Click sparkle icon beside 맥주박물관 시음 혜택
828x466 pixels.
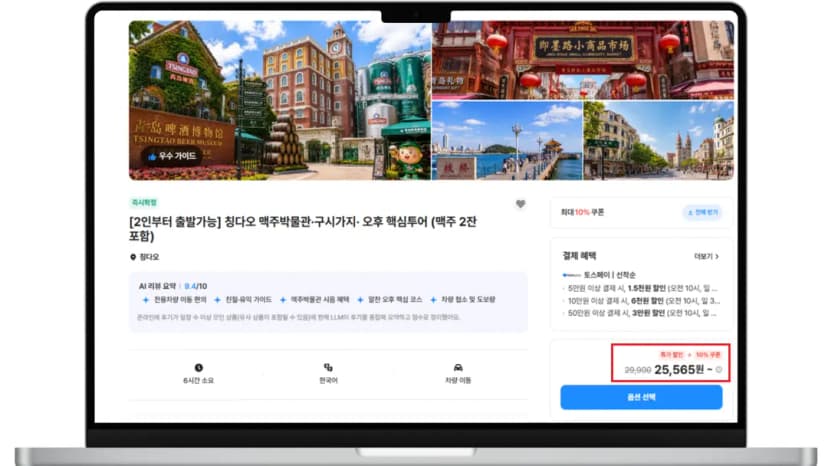tap(283, 300)
